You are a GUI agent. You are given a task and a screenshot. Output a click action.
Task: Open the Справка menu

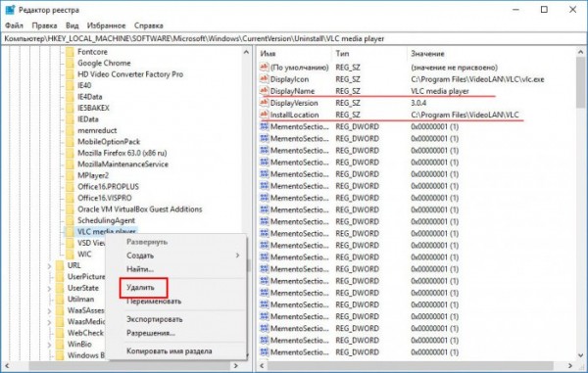coord(149,25)
